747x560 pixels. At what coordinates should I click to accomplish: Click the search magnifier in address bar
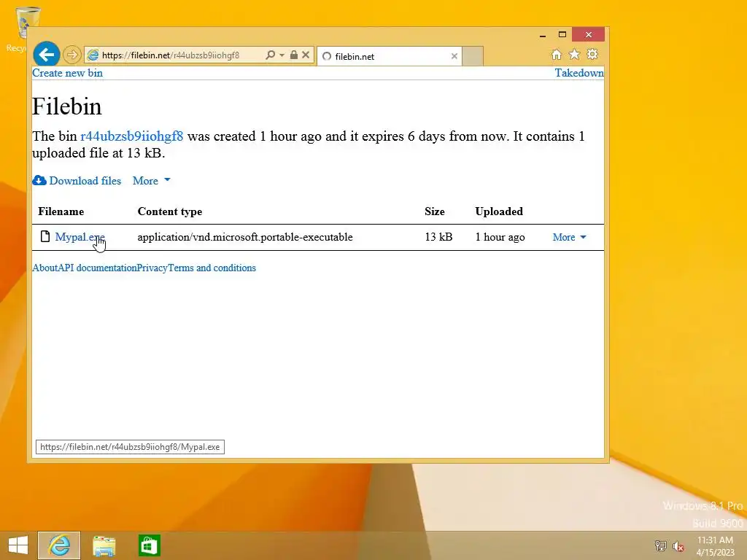tap(270, 55)
